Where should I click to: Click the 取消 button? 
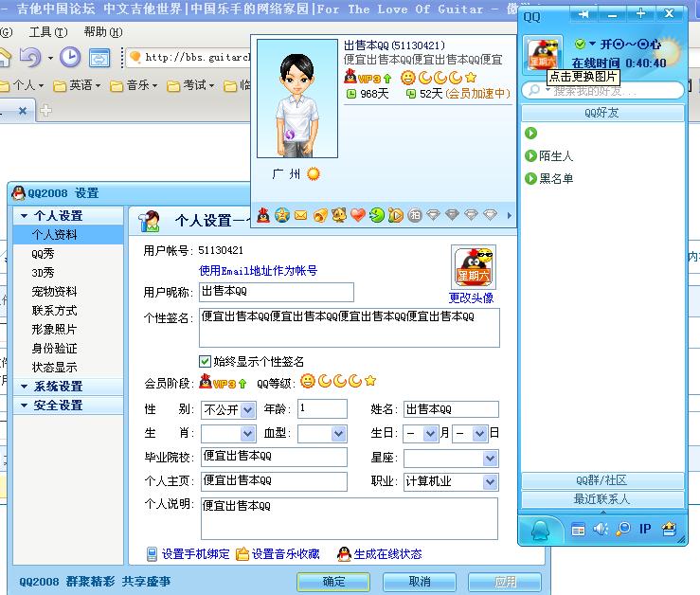point(420,582)
